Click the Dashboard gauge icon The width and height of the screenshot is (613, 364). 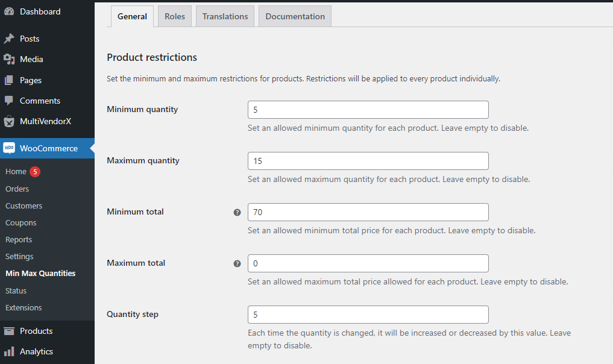tap(9, 11)
